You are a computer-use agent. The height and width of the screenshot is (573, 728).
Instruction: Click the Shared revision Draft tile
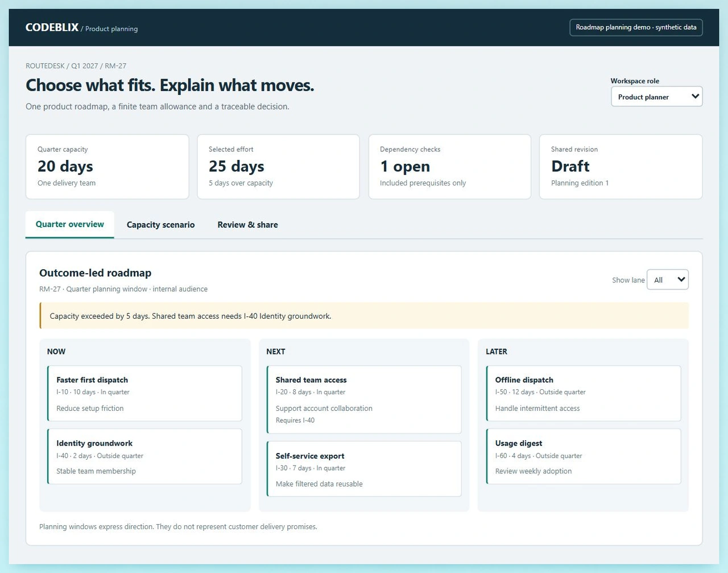click(621, 167)
